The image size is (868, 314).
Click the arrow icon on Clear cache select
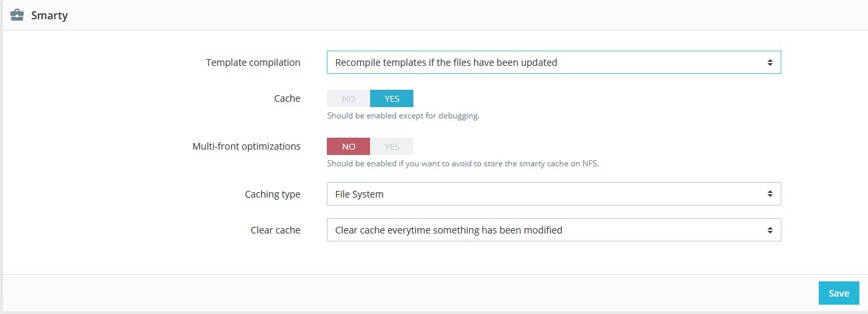pyautogui.click(x=769, y=230)
